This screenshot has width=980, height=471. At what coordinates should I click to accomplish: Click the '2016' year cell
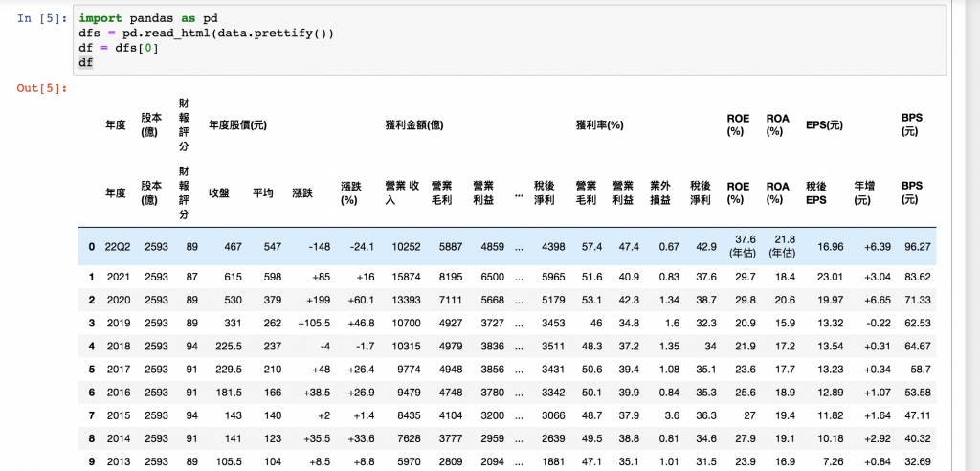pyautogui.click(x=118, y=392)
